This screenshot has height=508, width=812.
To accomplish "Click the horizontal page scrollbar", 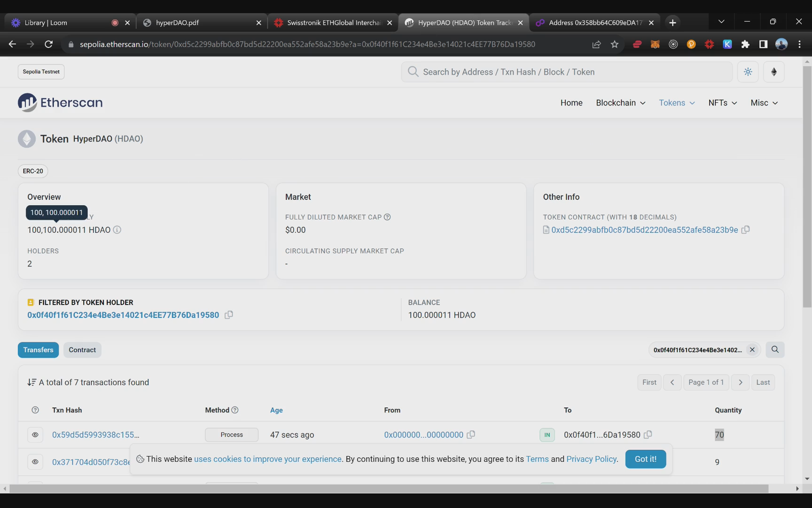I will tap(389, 489).
